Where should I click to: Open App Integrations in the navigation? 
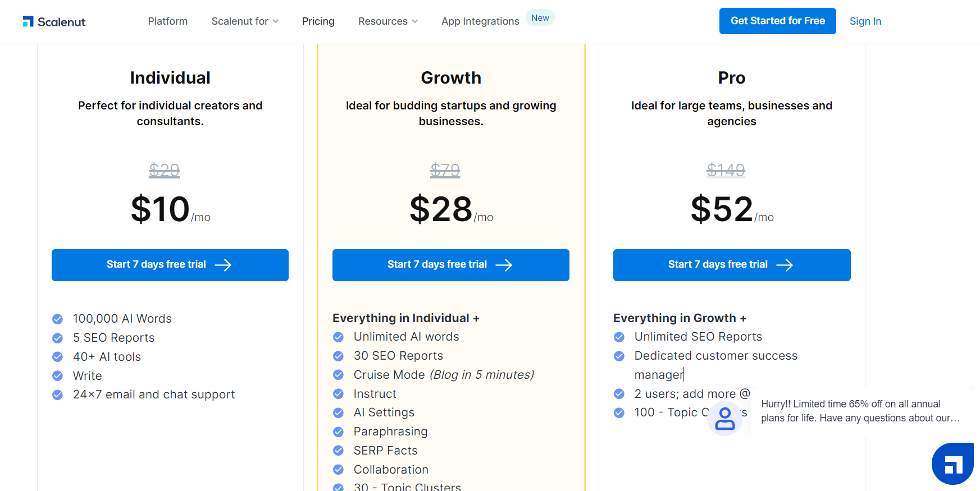[x=480, y=21]
